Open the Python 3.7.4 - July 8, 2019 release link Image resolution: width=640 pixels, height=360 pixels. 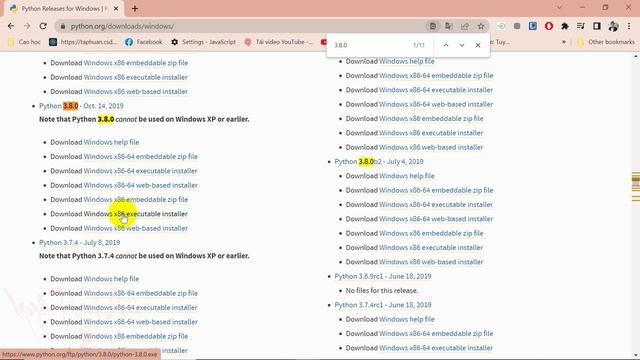80,242
